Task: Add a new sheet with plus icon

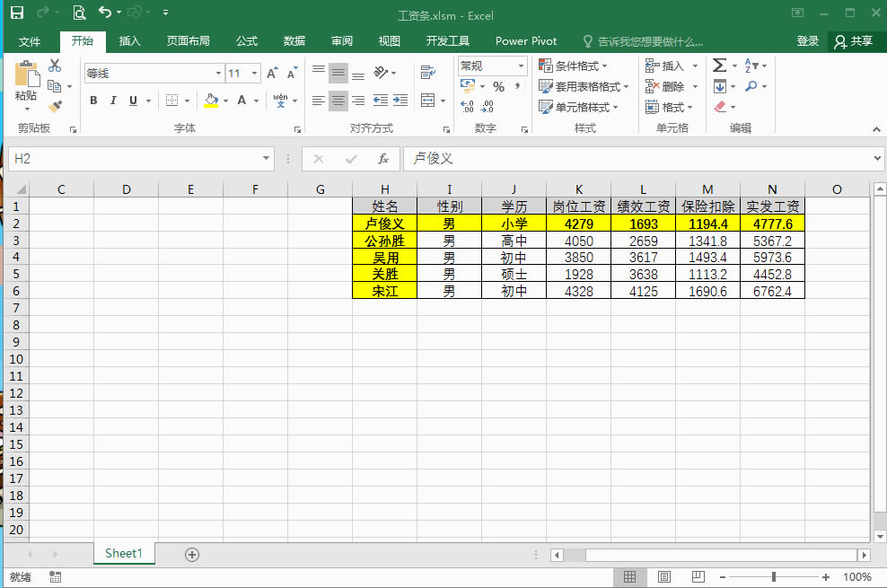Action: point(191,554)
